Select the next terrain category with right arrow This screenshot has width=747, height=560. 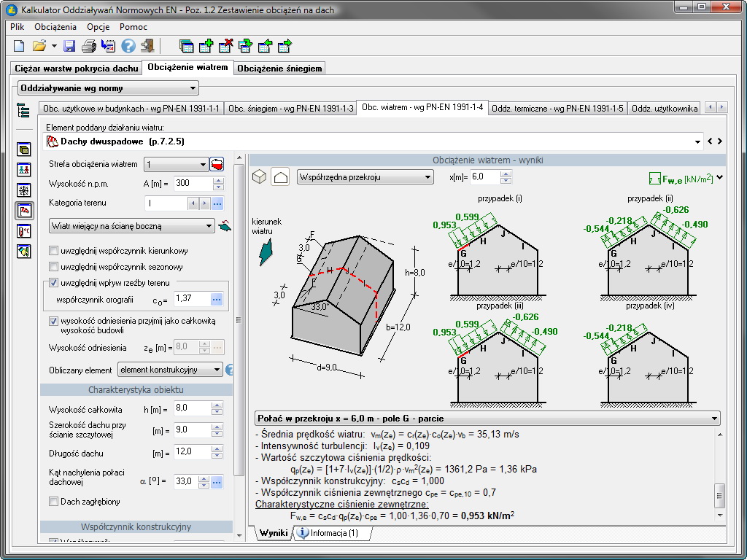tap(204, 204)
